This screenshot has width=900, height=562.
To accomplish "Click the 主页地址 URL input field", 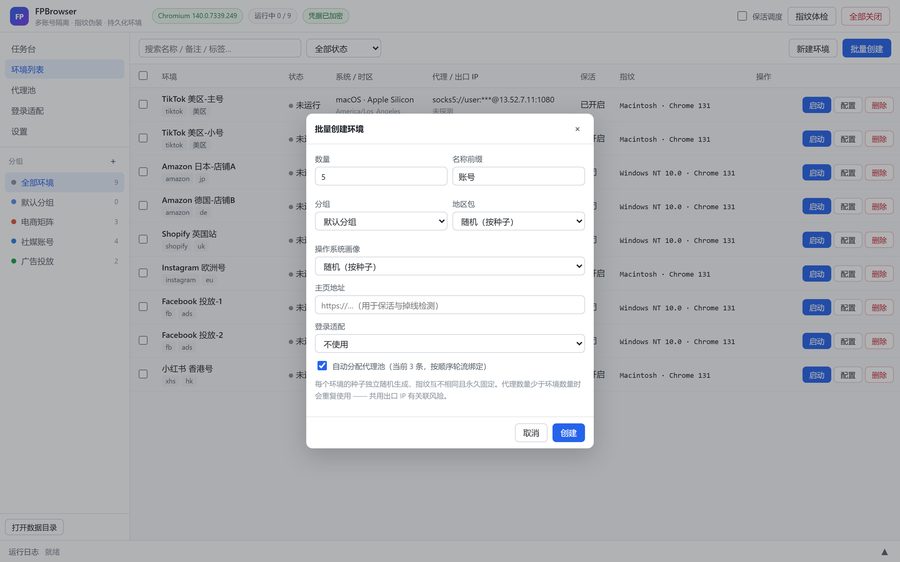I will click(450, 305).
